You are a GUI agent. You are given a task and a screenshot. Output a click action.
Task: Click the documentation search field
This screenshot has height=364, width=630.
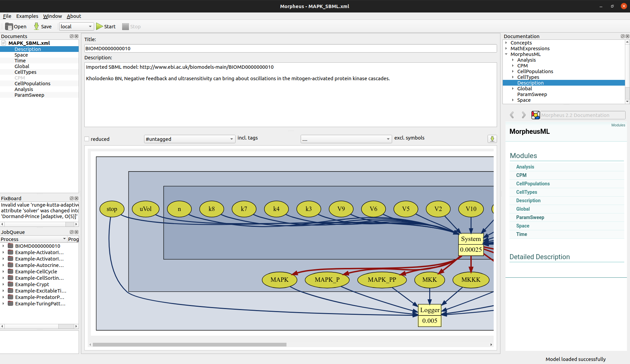583,115
